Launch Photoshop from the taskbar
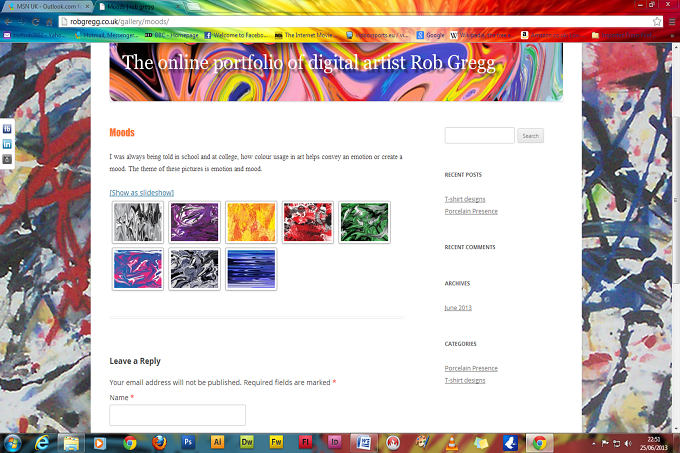 coord(188,442)
